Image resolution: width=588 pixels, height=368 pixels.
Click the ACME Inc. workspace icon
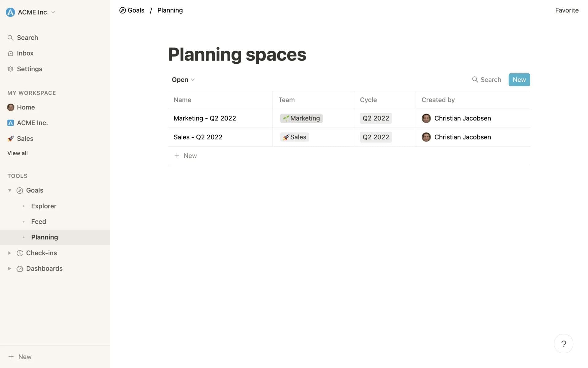(x=10, y=12)
